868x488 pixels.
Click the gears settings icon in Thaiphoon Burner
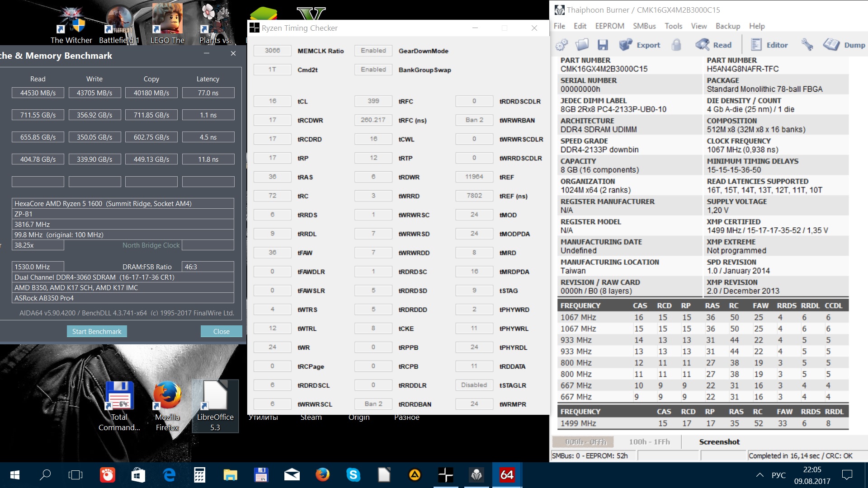[x=561, y=45]
